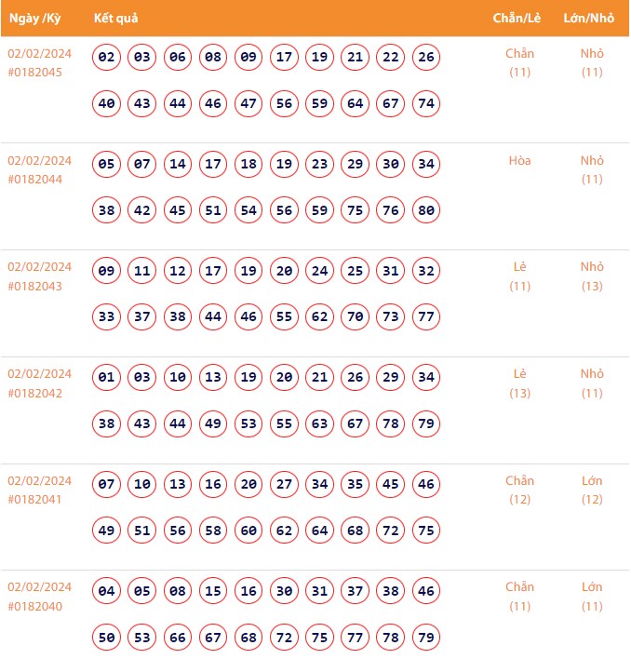This screenshot has width=631, height=672.
Task: Click ball 01 in draw #0182042
Action: tap(107, 378)
